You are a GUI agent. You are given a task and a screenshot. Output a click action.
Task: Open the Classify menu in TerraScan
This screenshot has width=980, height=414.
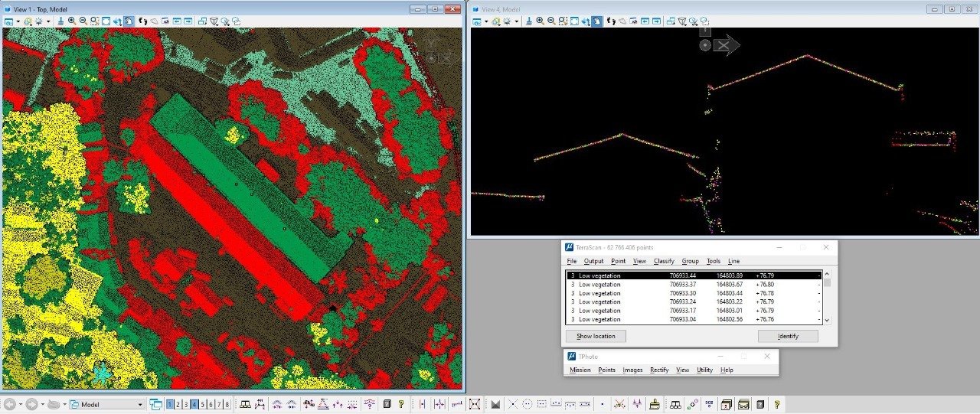point(664,261)
